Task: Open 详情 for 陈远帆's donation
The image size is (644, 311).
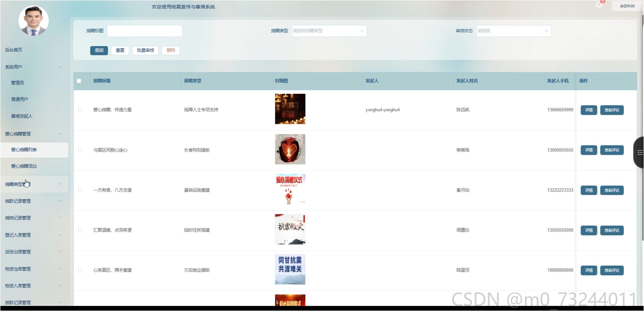Action: (589, 110)
